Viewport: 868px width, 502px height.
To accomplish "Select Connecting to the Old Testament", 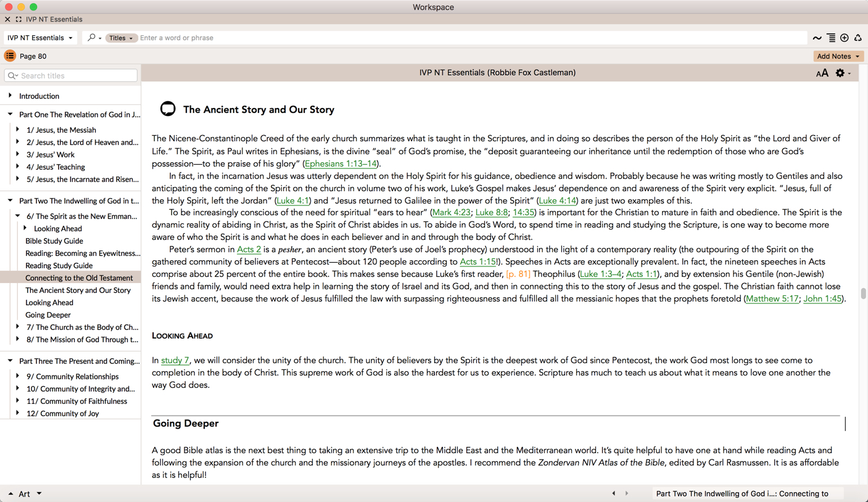I will (79, 278).
